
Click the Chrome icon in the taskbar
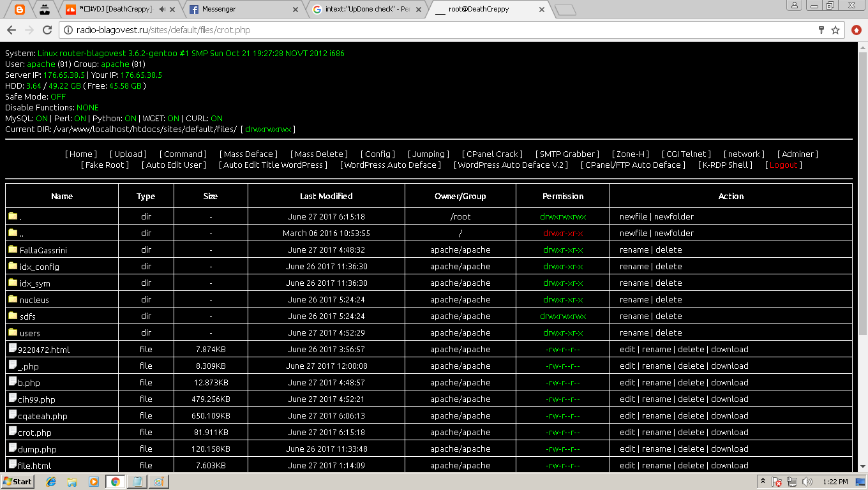pos(115,482)
